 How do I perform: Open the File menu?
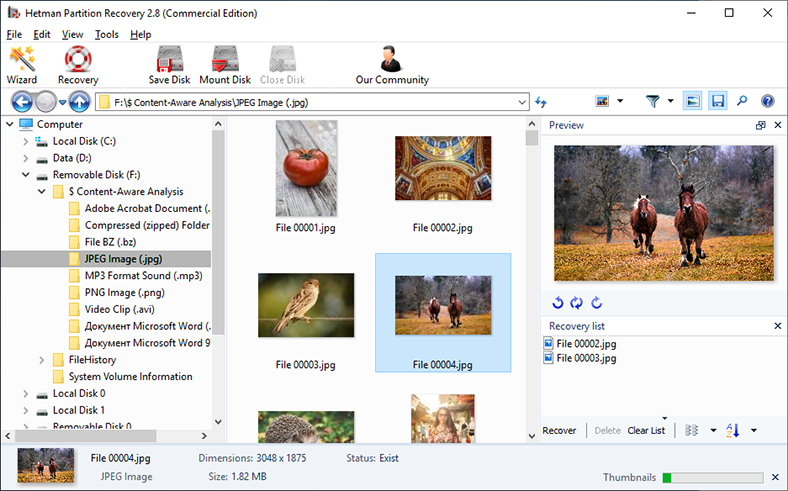click(x=14, y=35)
